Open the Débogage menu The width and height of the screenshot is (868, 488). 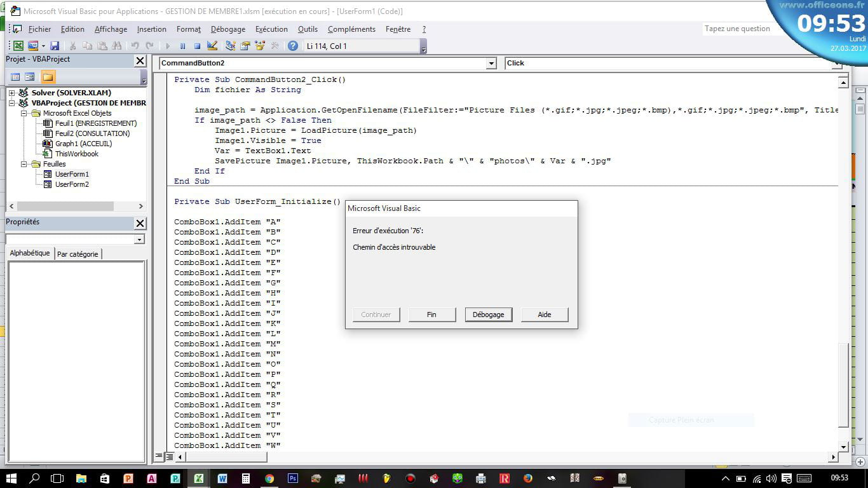pos(227,29)
